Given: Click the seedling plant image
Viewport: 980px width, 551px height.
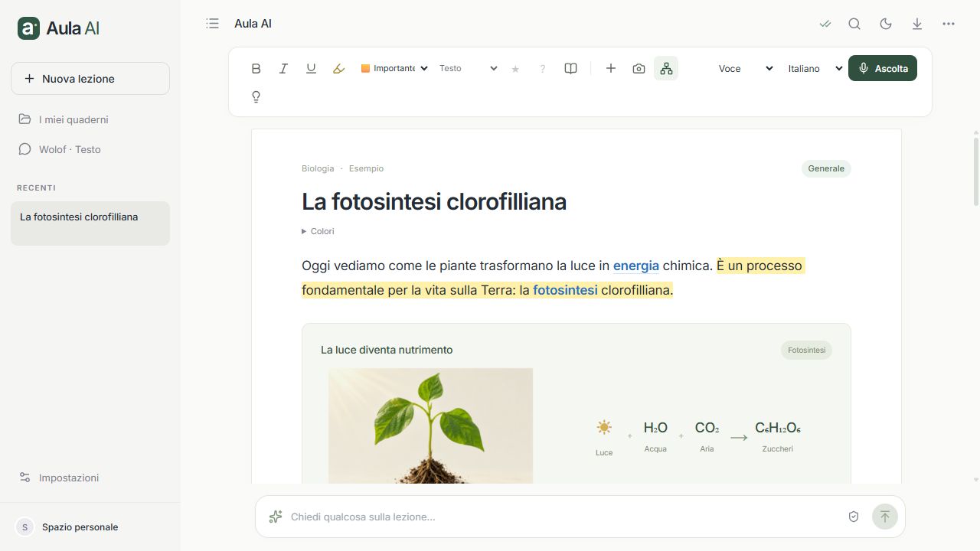Looking at the screenshot, I should click(x=431, y=425).
